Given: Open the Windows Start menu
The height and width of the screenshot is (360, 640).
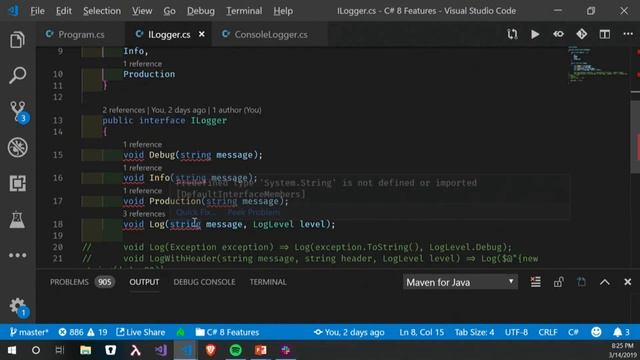Looking at the screenshot, I should (x=12, y=350).
